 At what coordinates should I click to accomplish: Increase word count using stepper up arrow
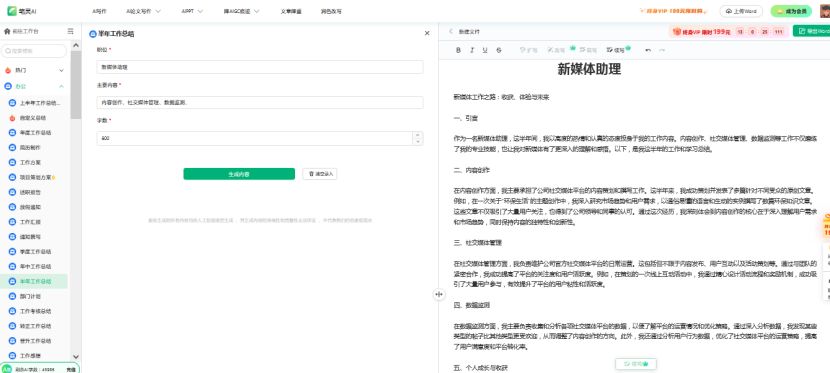tap(418, 135)
